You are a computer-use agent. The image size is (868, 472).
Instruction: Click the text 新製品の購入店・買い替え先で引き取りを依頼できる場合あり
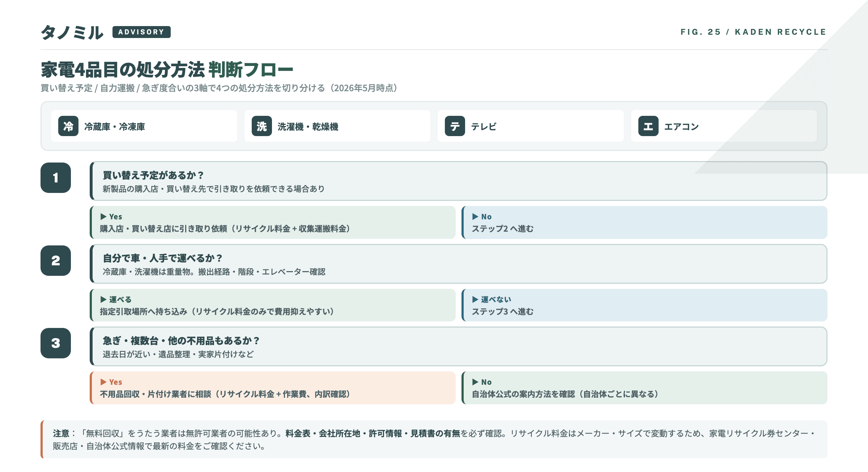coord(214,189)
